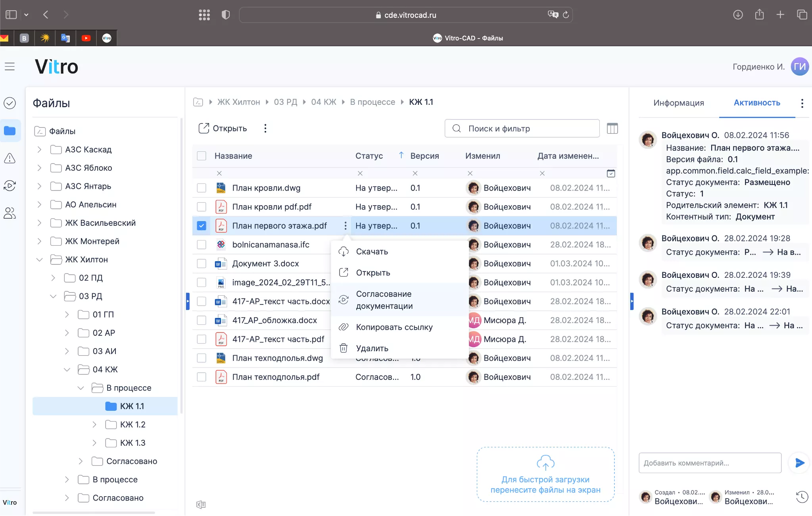This screenshot has height=516, width=812.
Task: Go to 04 КЖ in breadcrumb
Action: [323, 102]
